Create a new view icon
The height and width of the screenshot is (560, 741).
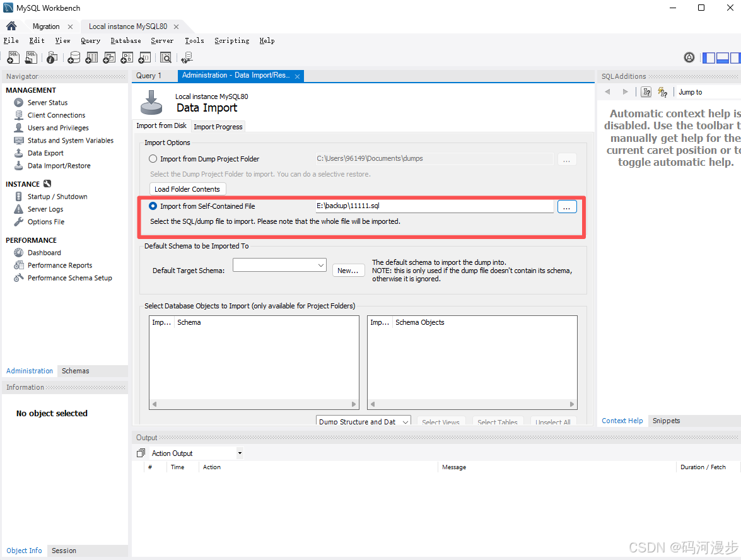pyautogui.click(x=109, y=57)
